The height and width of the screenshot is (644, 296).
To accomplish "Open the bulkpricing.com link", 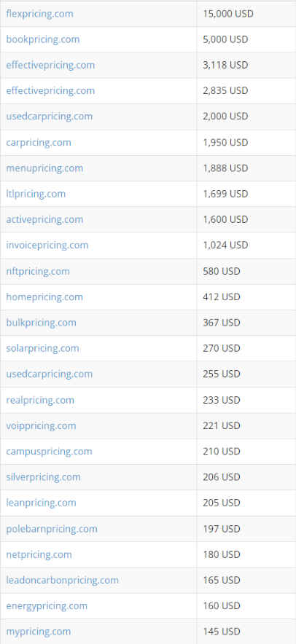I will (x=41, y=323).
